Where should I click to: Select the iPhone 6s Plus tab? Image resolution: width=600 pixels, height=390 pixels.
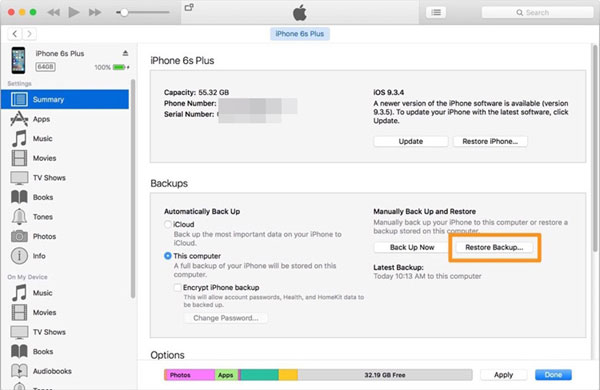[300, 34]
